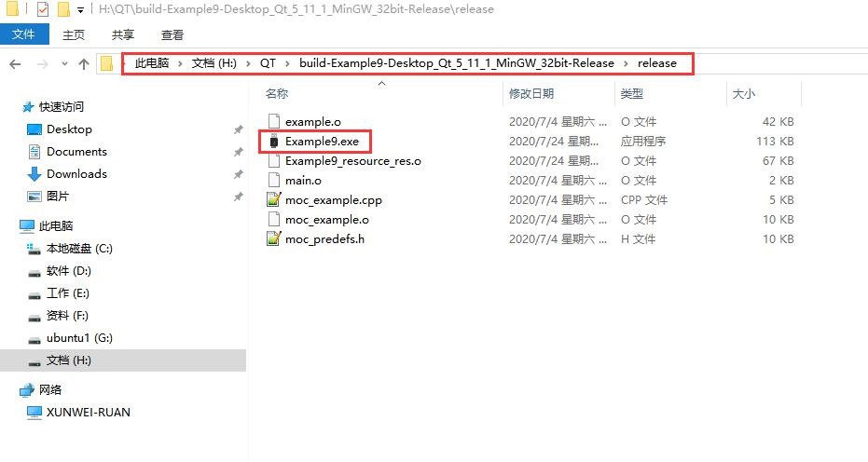Screen dimensions: 868x462
Task: Click QT in the address bar
Action: pyautogui.click(x=268, y=63)
